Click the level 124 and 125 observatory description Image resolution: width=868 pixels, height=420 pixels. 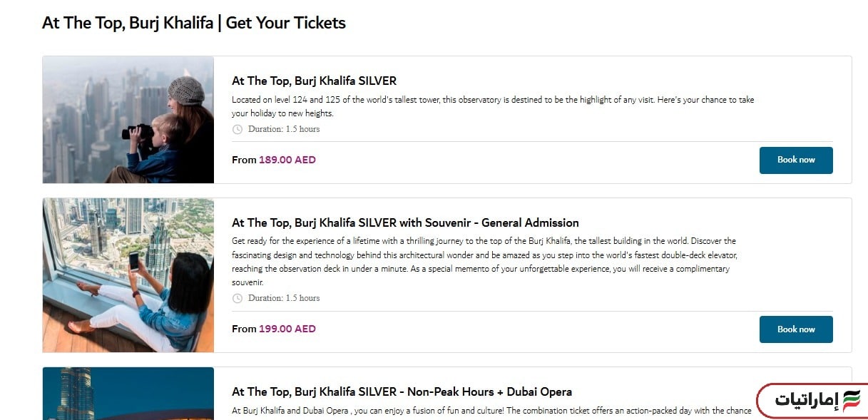click(x=492, y=106)
